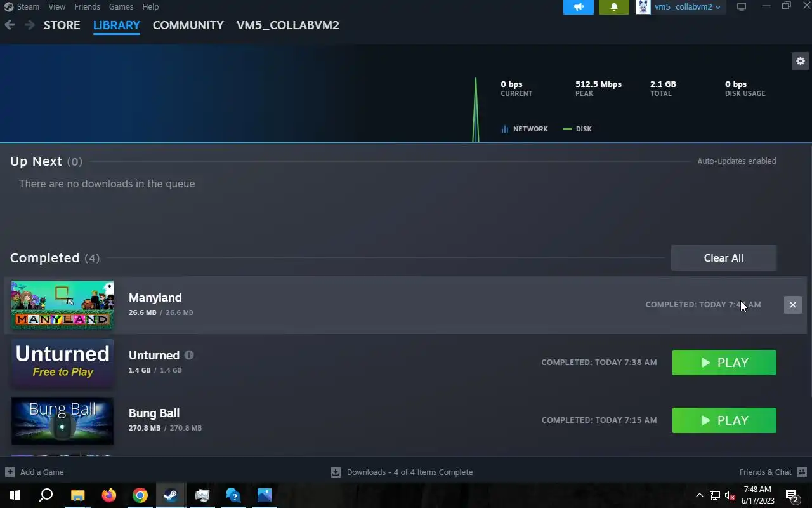This screenshot has height=508, width=812.
Task: Play Bung Ball
Action: coord(724,420)
